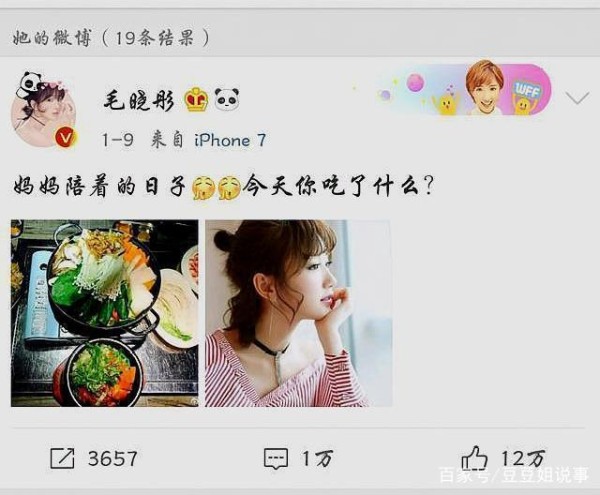Click the 1-9 post date
Screen dimensions: 600x495
(x=117, y=140)
